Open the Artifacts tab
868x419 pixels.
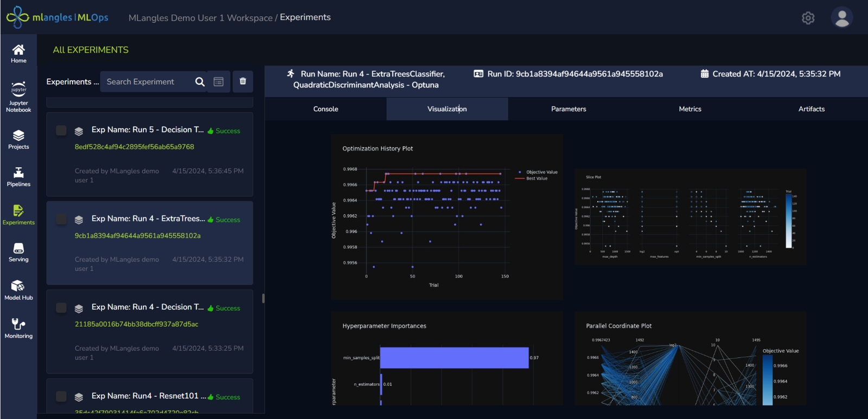811,109
